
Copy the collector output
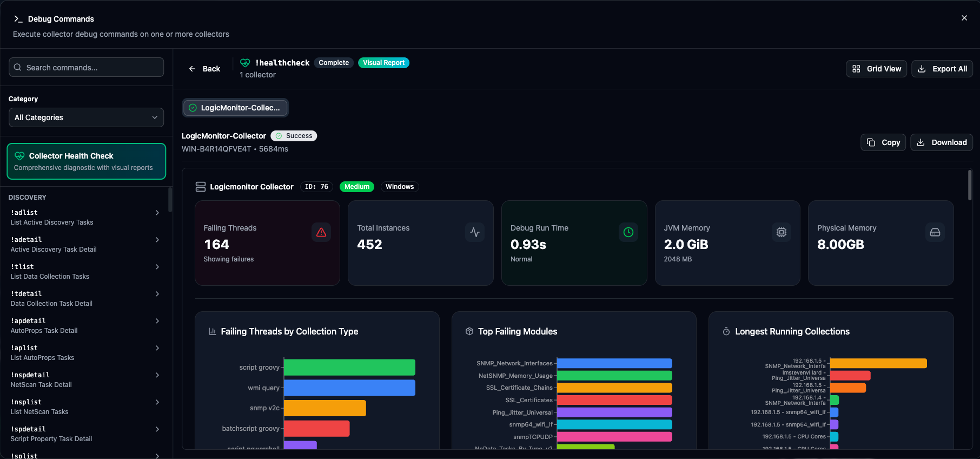click(883, 142)
